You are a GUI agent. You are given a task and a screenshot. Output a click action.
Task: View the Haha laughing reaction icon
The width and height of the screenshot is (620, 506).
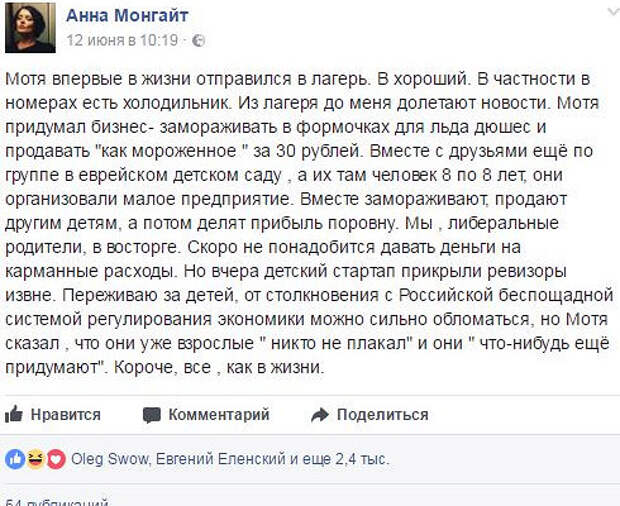pos(36,459)
